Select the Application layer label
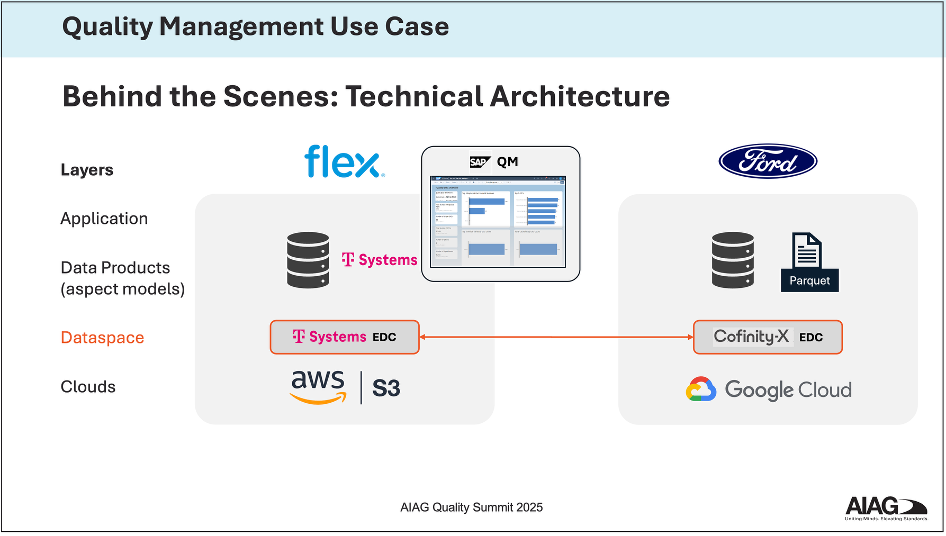The image size is (946, 536). [104, 219]
